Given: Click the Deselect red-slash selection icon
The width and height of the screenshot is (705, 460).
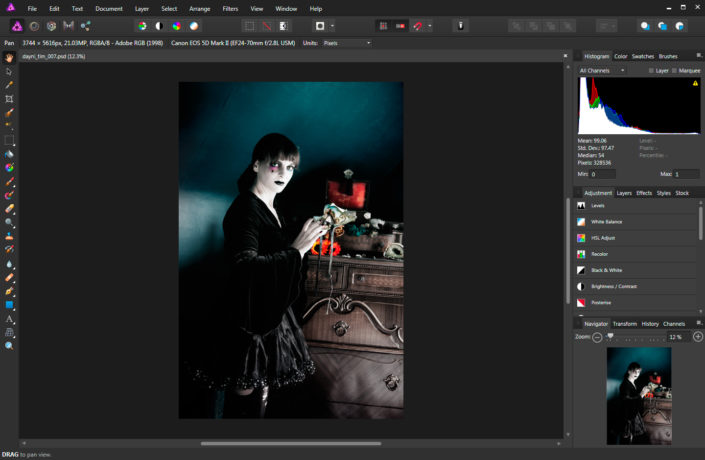Looking at the screenshot, I should 266,26.
